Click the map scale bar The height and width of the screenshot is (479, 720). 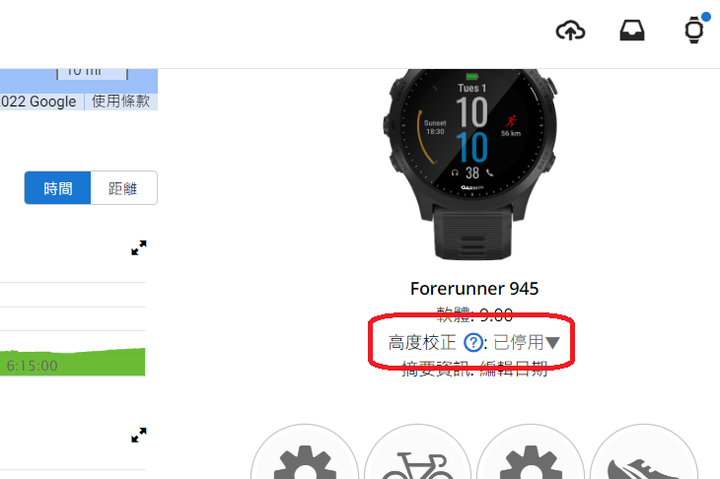coord(92,73)
